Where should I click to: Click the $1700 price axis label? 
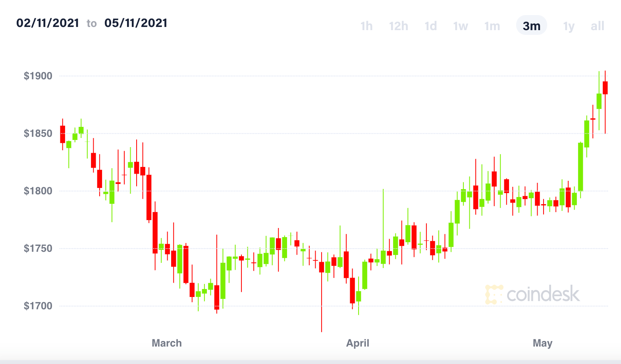pos(38,306)
